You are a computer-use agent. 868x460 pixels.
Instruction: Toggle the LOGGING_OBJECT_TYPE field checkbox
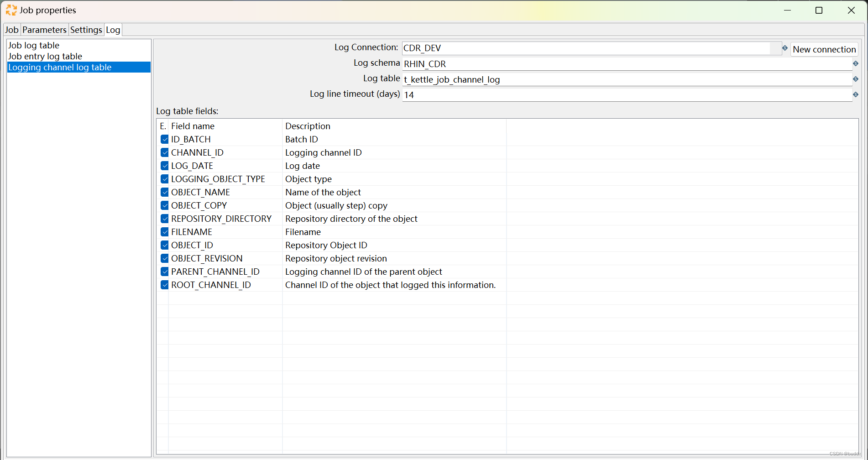[165, 179]
